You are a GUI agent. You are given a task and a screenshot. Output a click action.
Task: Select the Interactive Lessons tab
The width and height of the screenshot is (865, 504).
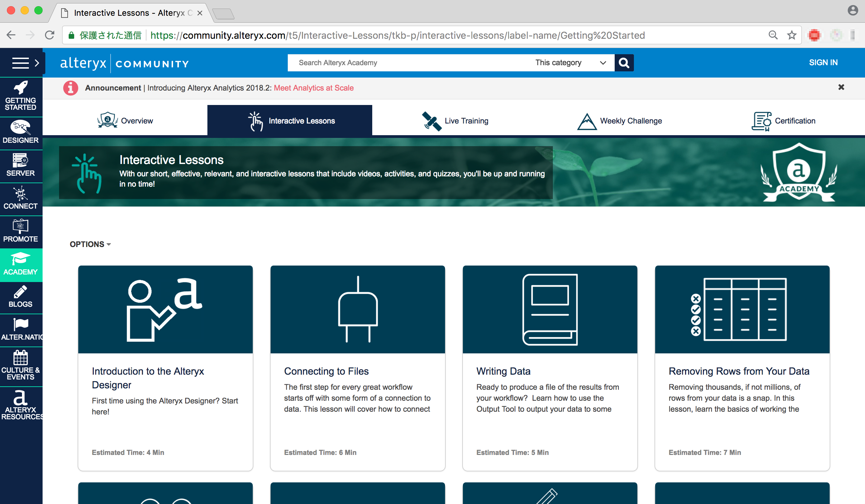click(x=290, y=121)
